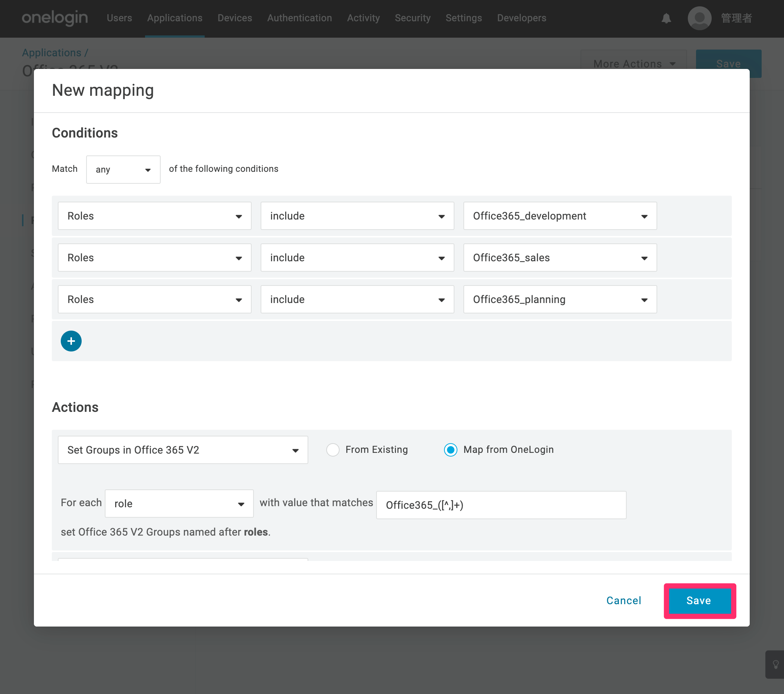Image resolution: width=784 pixels, height=694 pixels.
Task: Click the OneLogin logo
Action: pyautogui.click(x=54, y=18)
